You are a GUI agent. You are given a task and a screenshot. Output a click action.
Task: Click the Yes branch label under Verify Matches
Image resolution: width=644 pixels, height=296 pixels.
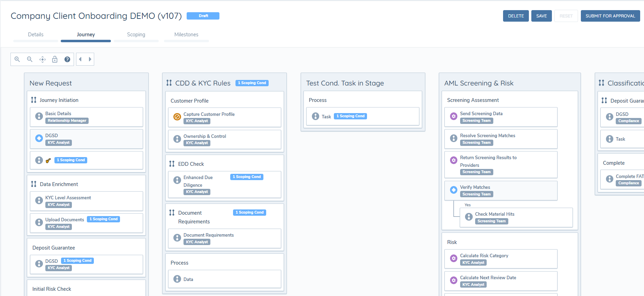[467, 205]
